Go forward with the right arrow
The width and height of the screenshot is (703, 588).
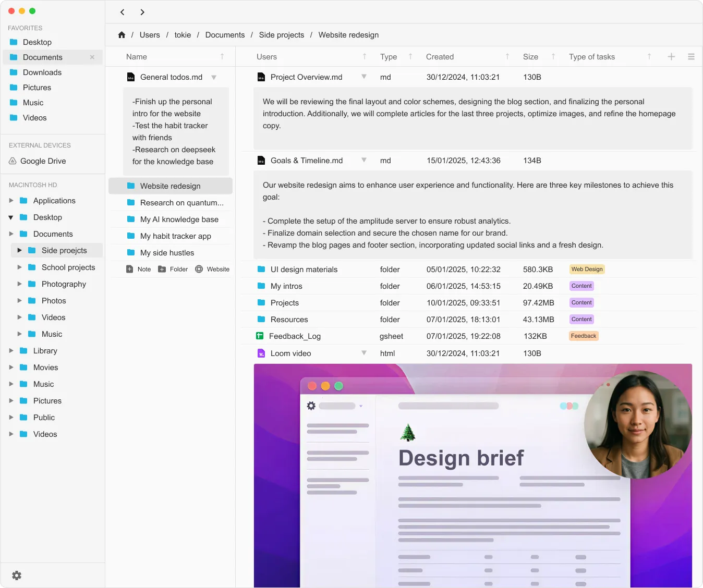(142, 12)
